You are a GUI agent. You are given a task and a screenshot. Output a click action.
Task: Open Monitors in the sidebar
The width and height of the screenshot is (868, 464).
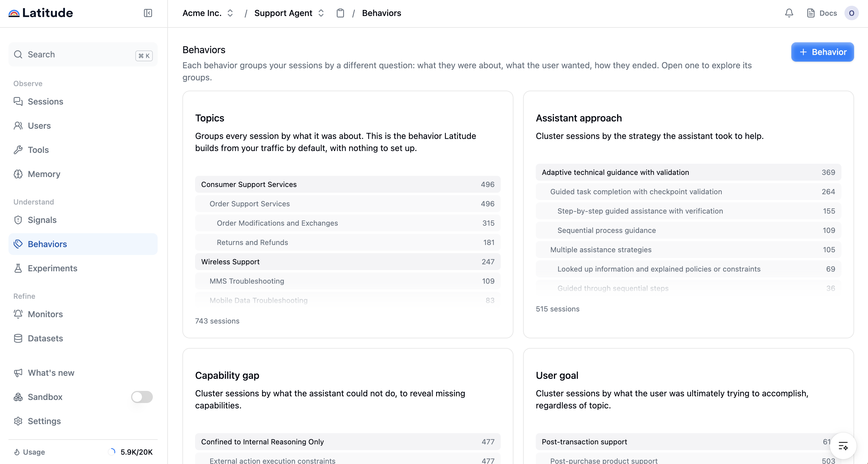coord(83,314)
